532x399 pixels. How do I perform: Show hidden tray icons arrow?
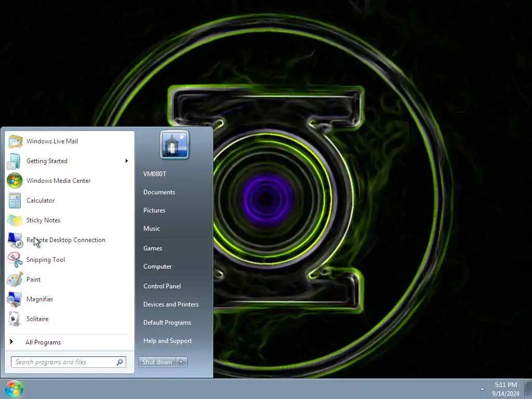[482, 389]
